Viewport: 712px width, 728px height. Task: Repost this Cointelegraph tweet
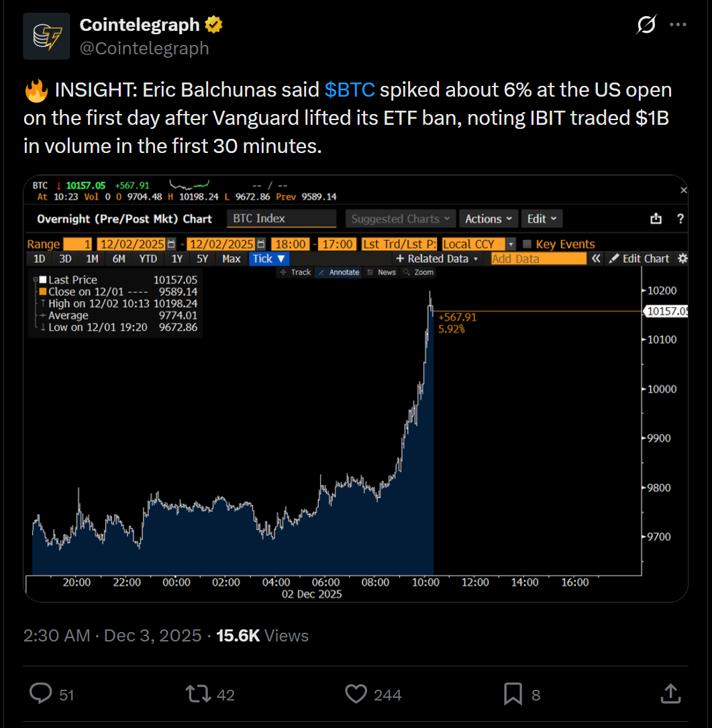pyautogui.click(x=197, y=694)
